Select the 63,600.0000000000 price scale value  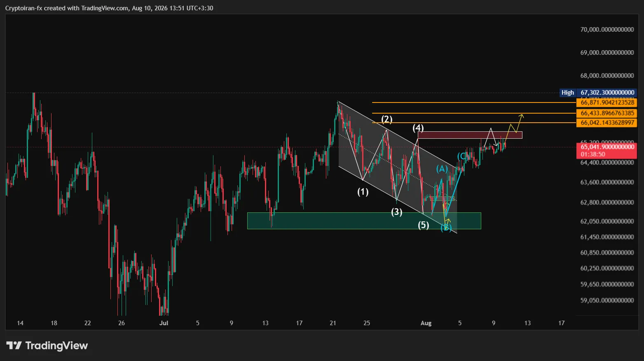click(x=607, y=182)
